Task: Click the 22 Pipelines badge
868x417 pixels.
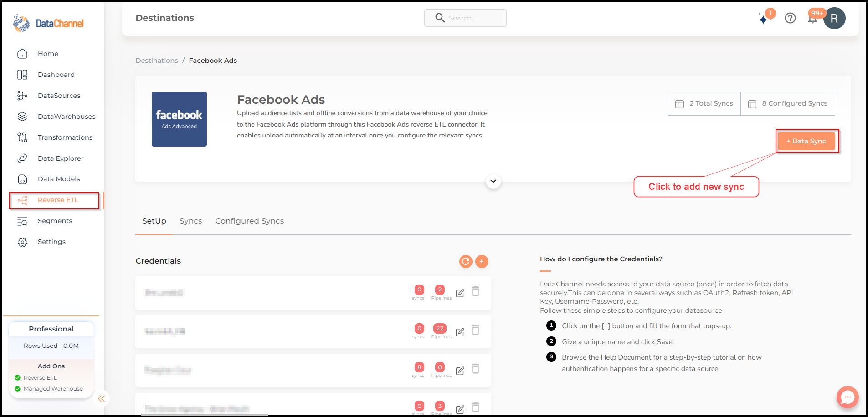Action: point(440,328)
